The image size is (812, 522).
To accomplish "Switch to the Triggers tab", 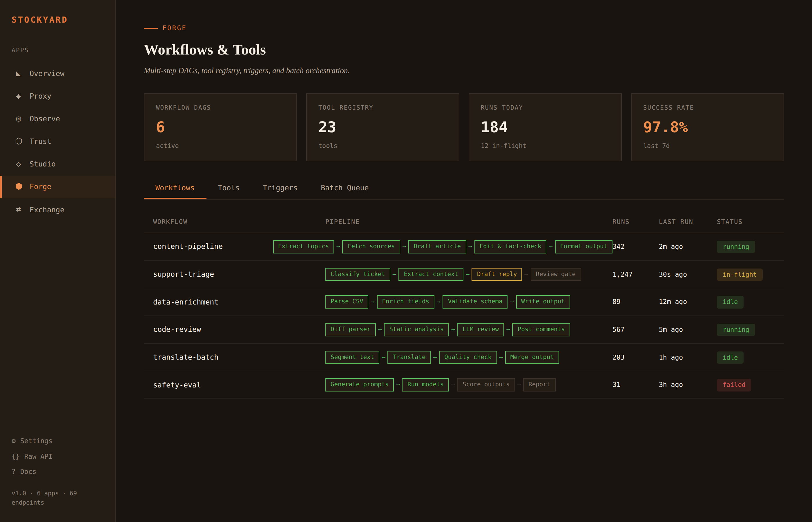I will (x=280, y=187).
